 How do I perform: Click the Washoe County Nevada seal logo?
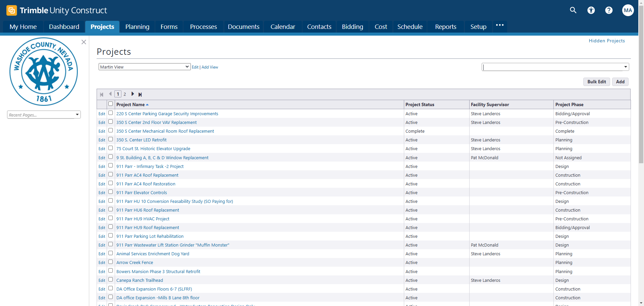point(44,72)
